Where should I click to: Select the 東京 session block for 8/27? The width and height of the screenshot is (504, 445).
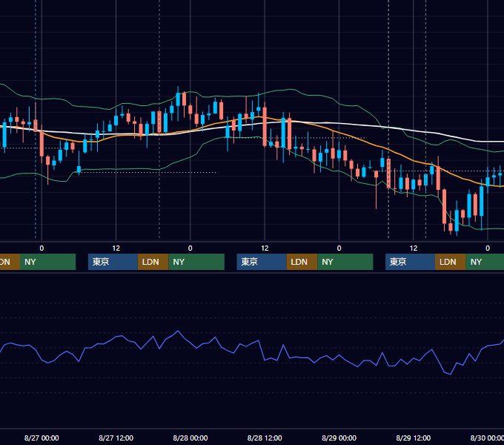coord(113,262)
